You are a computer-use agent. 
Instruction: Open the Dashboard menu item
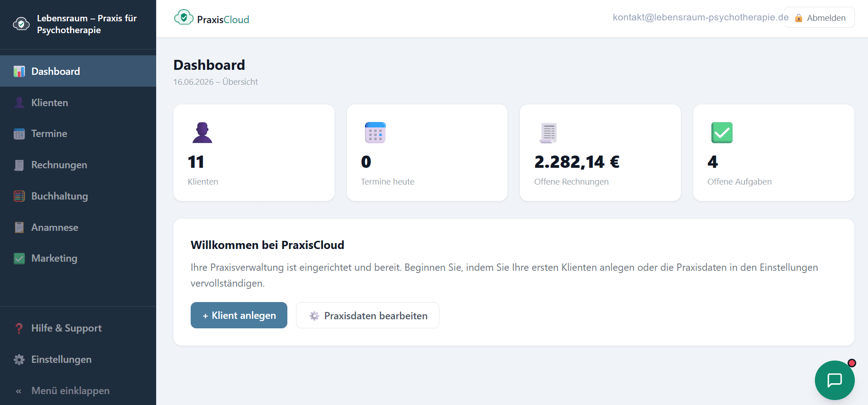78,71
